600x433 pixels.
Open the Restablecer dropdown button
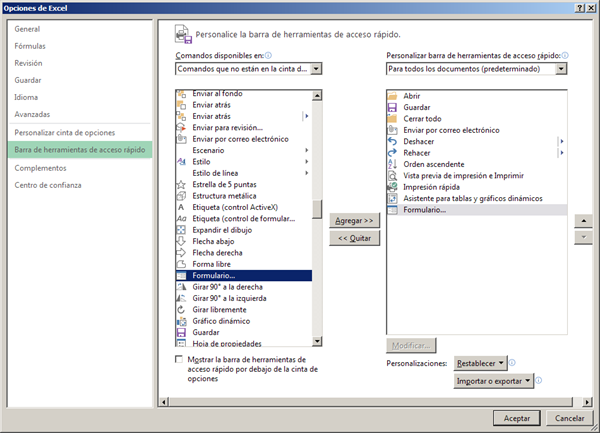(480, 363)
